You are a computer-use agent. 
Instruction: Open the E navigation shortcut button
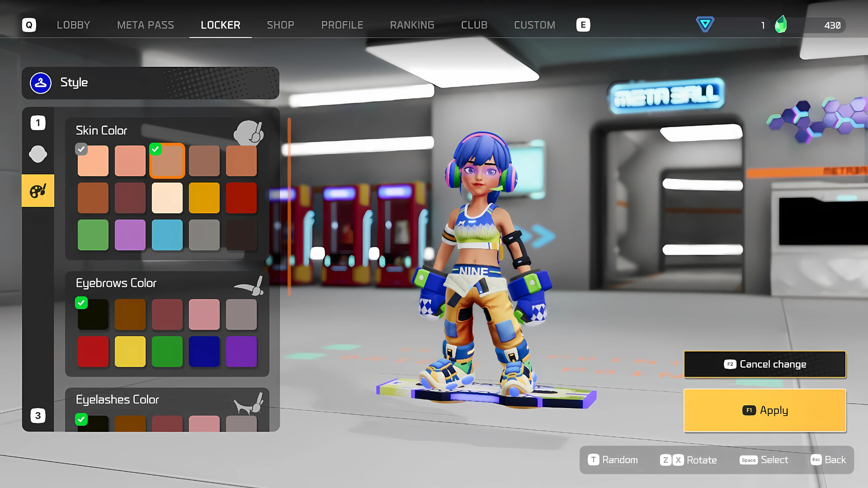(x=583, y=25)
